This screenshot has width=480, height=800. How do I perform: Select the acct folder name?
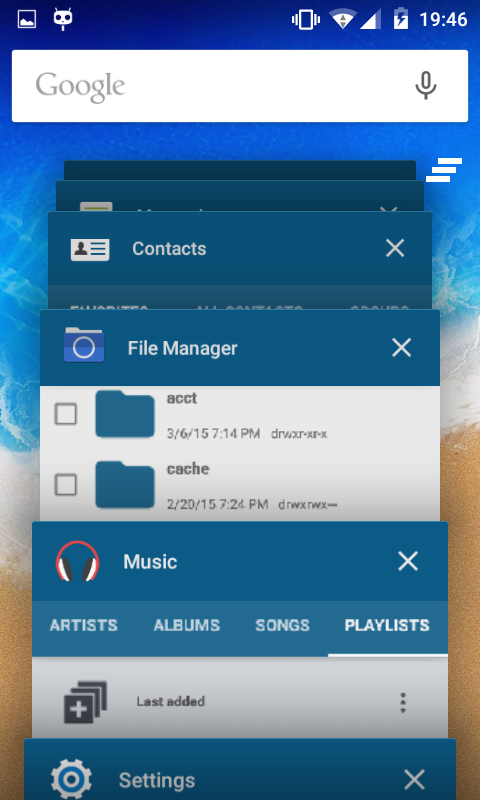pyautogui.click(x=182, y=398)
